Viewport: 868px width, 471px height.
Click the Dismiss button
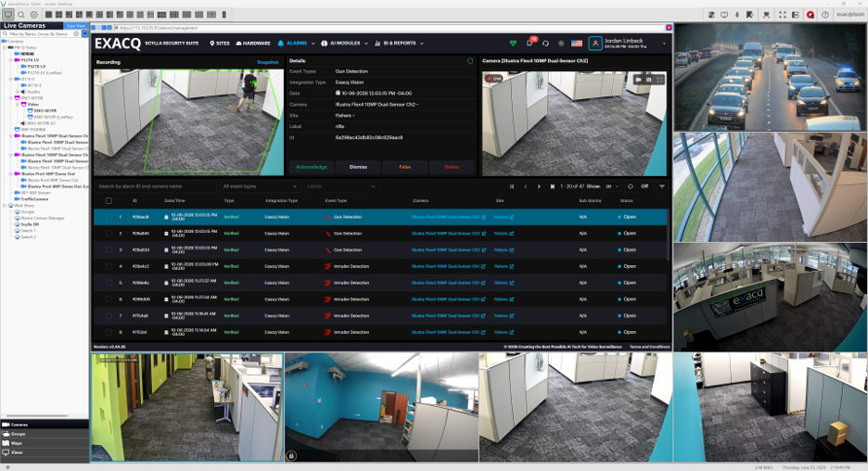[358, 167]
